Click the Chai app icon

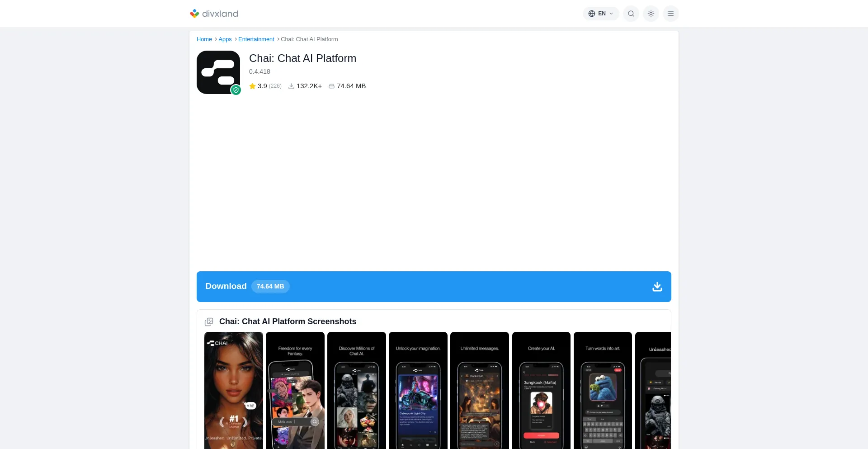(x=218, y=72)
